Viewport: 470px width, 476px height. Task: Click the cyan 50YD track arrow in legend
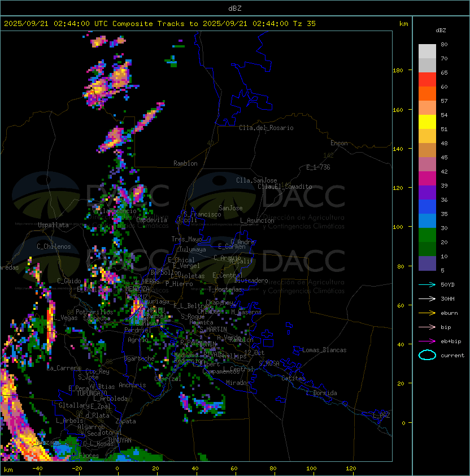pos(427,284)
